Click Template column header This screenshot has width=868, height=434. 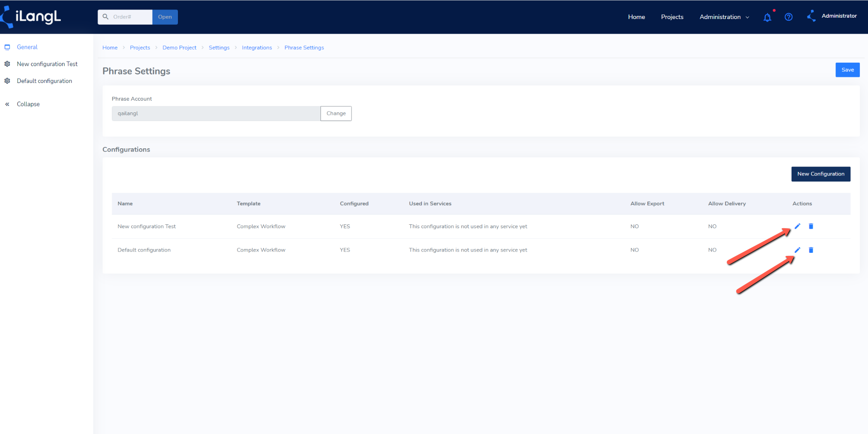point(249,204)
